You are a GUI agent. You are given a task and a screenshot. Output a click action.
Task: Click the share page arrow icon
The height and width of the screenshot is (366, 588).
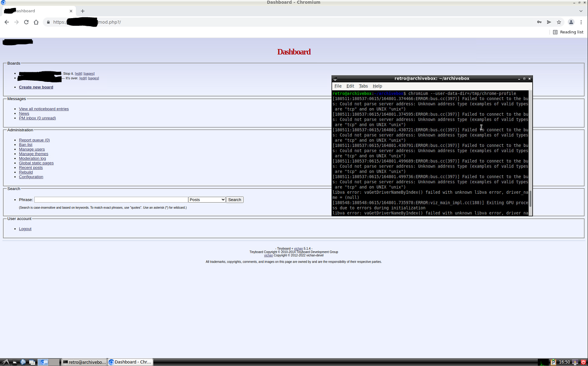point(549,22)
